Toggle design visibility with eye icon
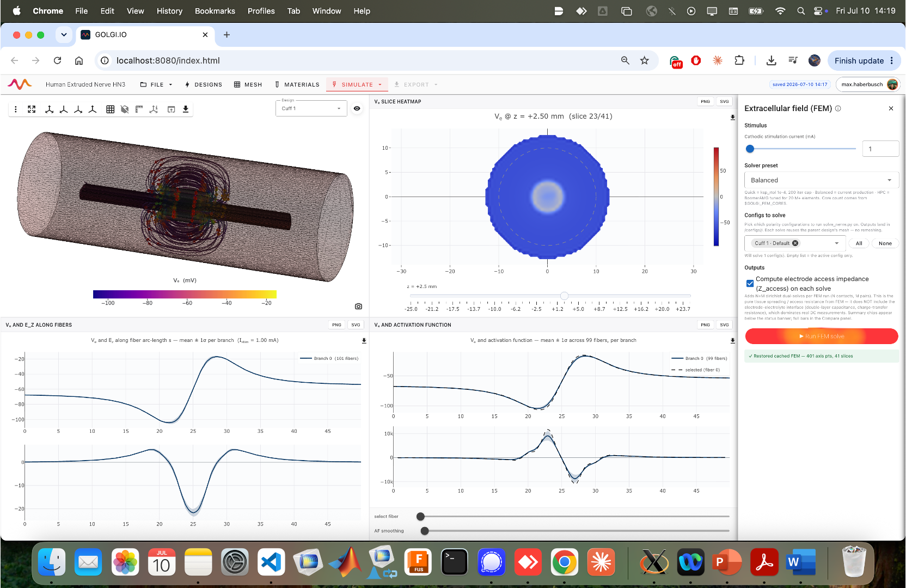The height and width of the screenshot is (588, 906). point(357,108)
